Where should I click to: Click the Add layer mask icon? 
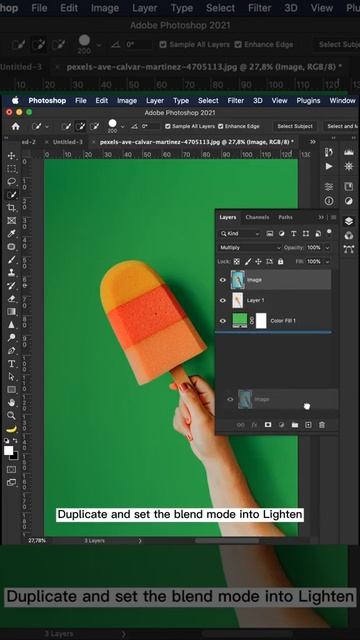(x=268, y=425)
